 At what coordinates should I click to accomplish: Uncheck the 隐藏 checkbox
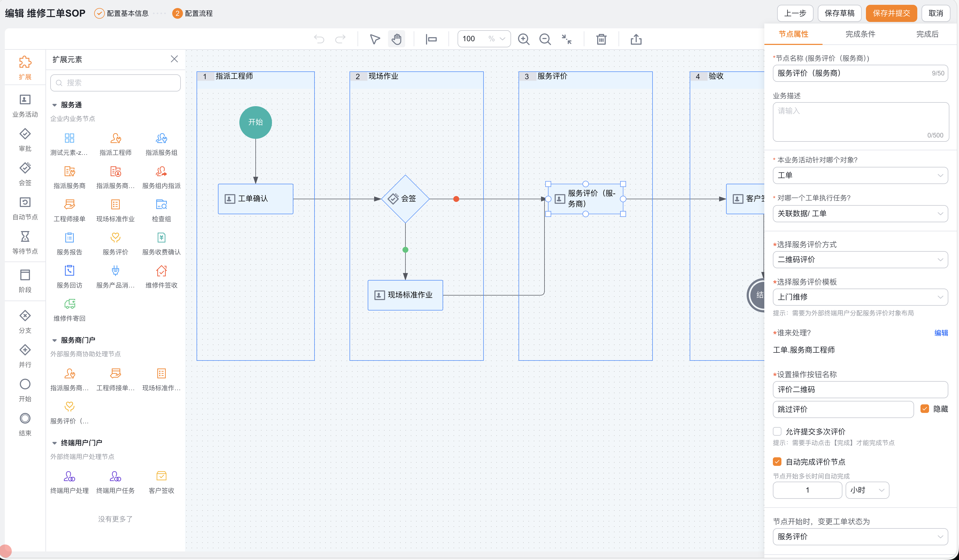point(925,409)
